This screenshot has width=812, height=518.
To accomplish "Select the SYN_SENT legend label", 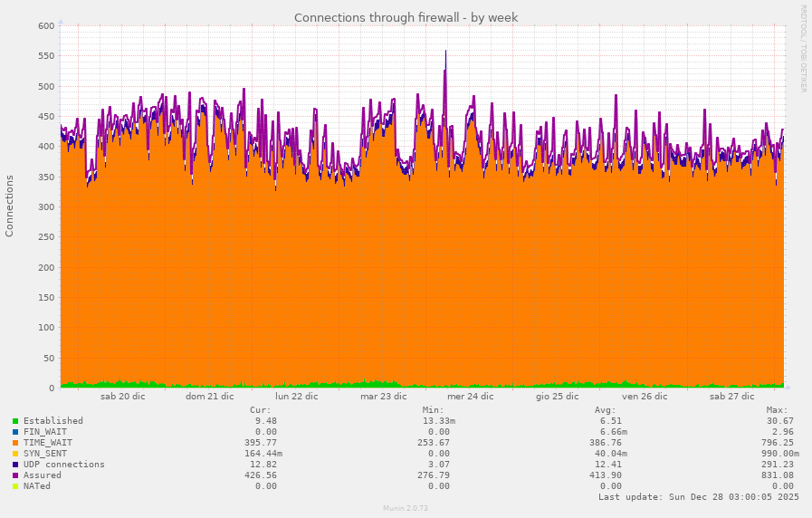I will click(x=45, y=453).
